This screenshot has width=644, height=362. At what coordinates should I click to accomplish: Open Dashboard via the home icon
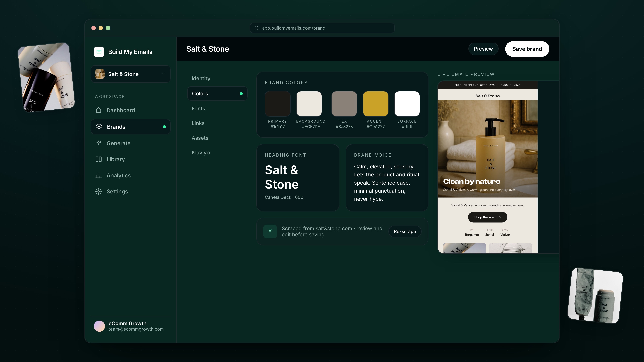pyautogui.click(x=98, y=110)
